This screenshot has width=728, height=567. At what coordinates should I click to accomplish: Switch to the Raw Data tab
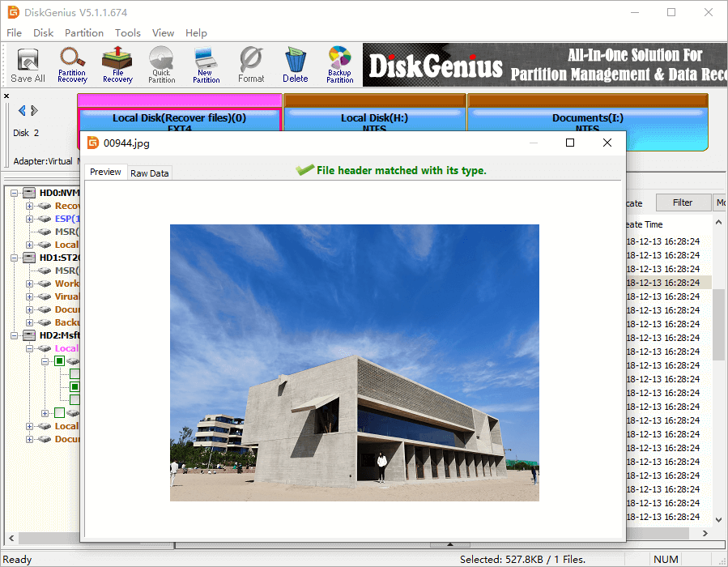(x=150, y=173)
